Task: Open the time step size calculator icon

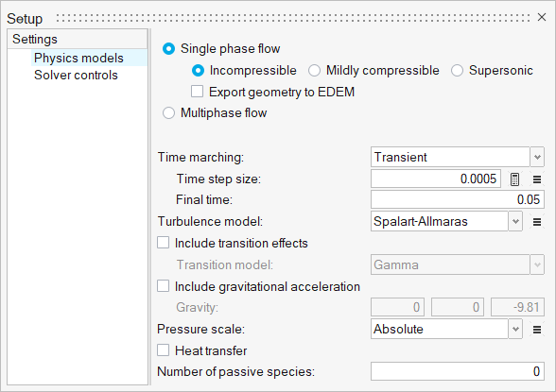Action: click(x=514, y=179)
